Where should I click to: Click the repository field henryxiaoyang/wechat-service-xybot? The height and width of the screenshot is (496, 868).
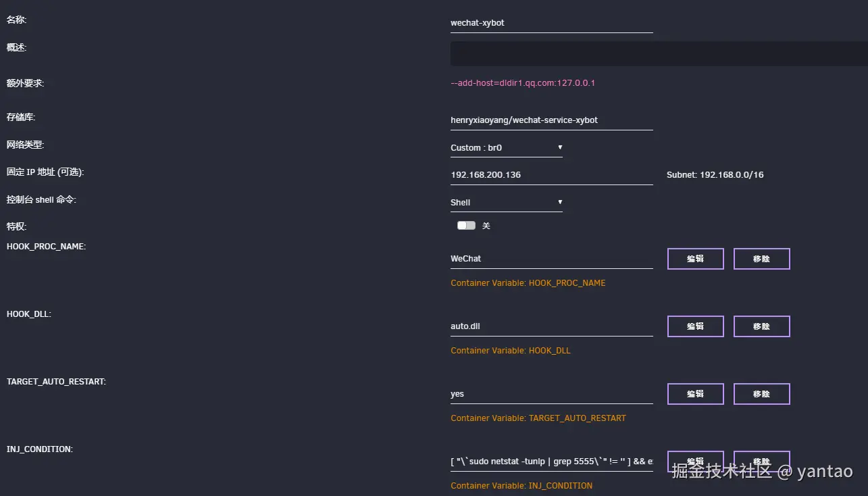(x=551, y=120)
